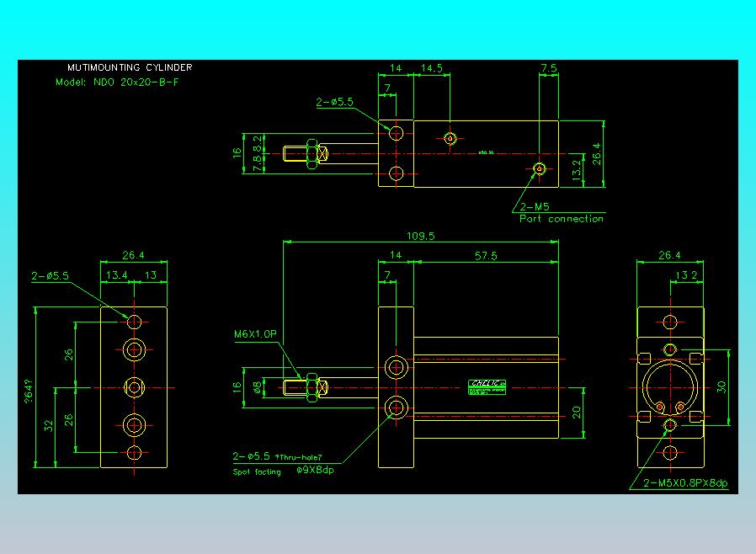Click the 2-ø5.5 Thru-hole callout
This screenshot has width=756, height=554.
(277, 456)
